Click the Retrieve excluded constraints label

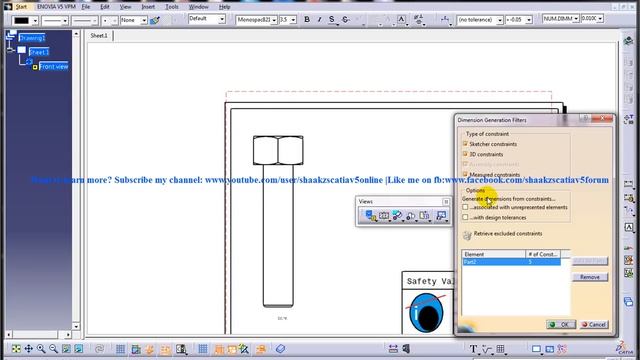[508, 233]
